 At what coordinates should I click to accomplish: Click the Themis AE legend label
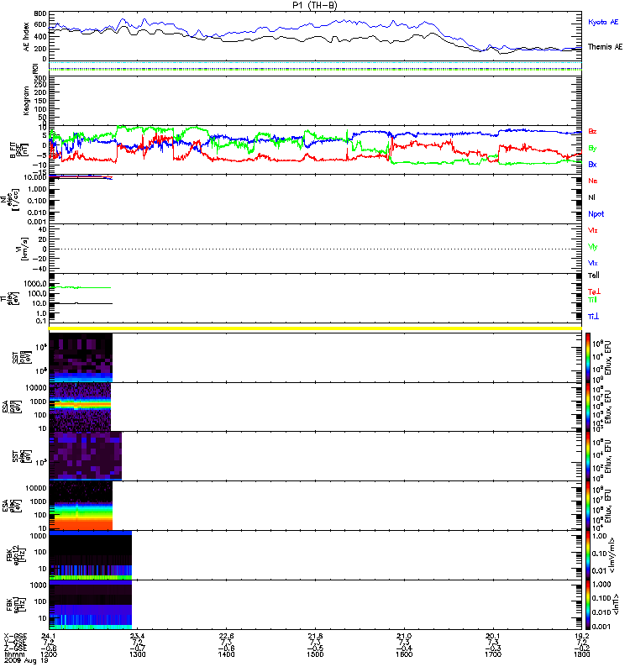[x=605, y=47]
